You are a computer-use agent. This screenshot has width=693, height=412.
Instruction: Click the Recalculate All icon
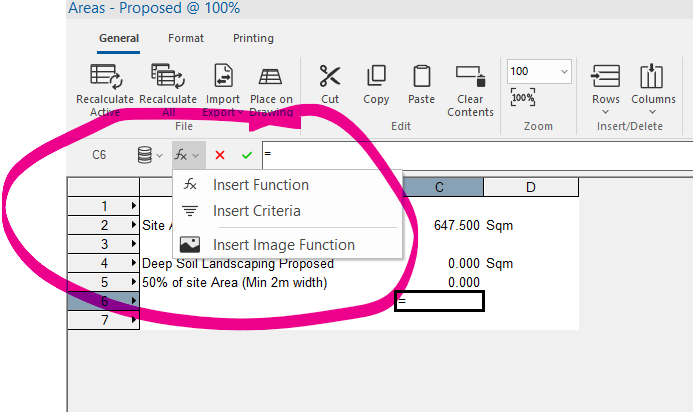pos(166,77)
